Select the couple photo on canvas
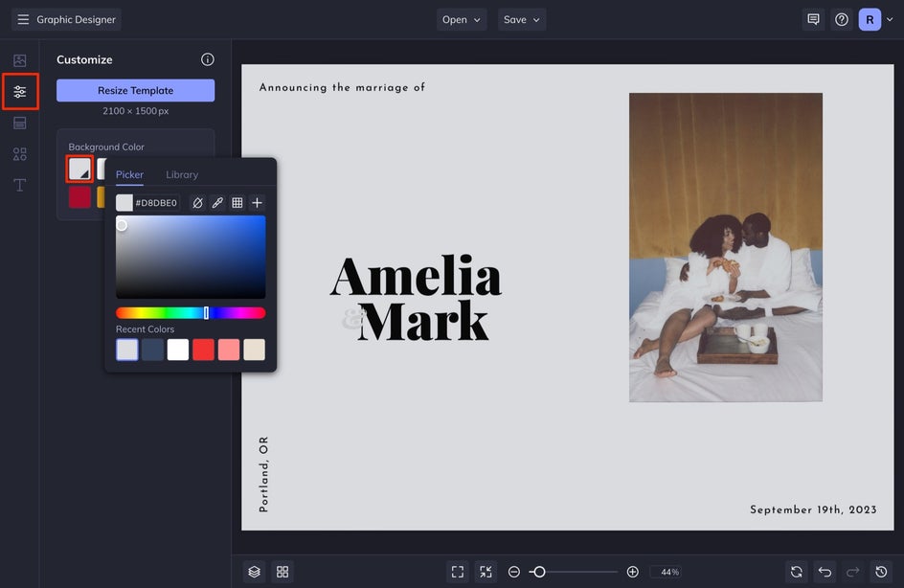The height and width of the screenshot is (588, 904). (x=726, y=247)
